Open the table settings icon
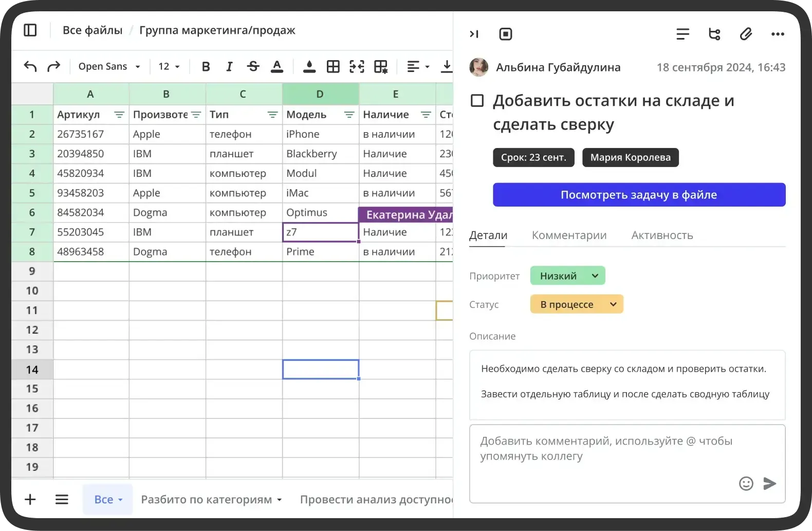 click(381, 66)
